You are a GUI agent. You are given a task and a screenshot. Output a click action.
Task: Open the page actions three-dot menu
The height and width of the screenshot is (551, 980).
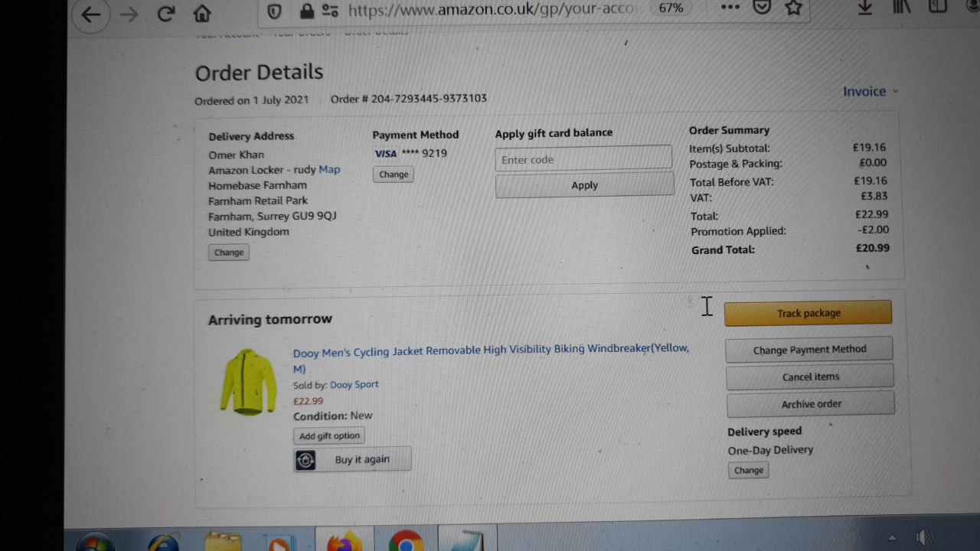coord(730,8)
